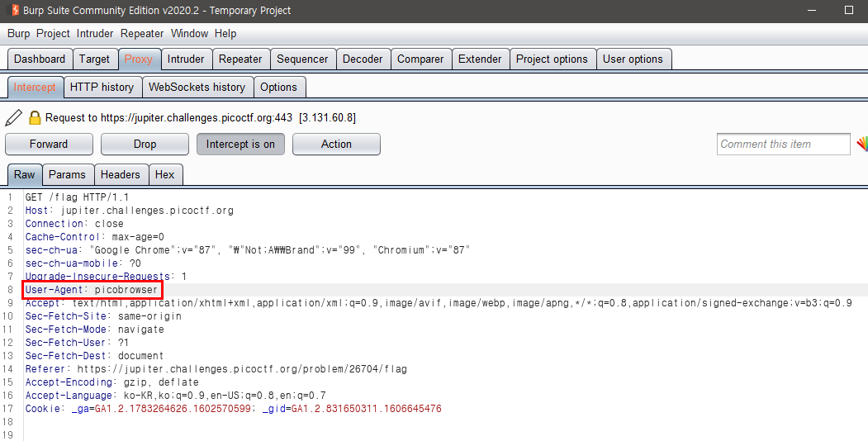Click the padlock HTTPS icon
868x441 pixels.
click(35, 117)
